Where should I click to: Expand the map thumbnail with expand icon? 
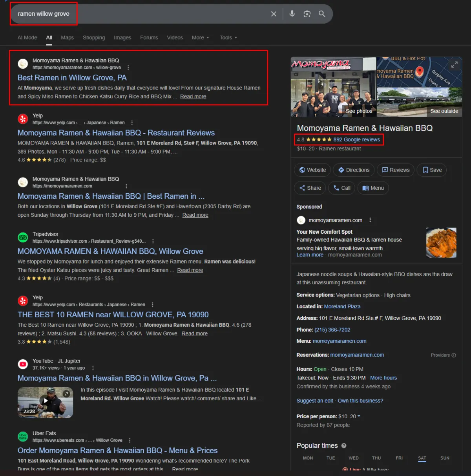pos(454,65)
